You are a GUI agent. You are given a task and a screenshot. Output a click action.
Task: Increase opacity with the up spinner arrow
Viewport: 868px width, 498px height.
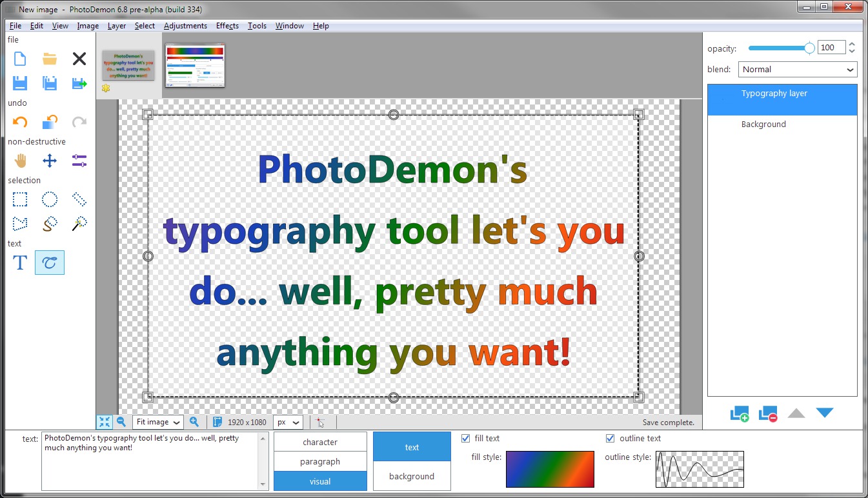pyautogui.click(x=852, y=44)
